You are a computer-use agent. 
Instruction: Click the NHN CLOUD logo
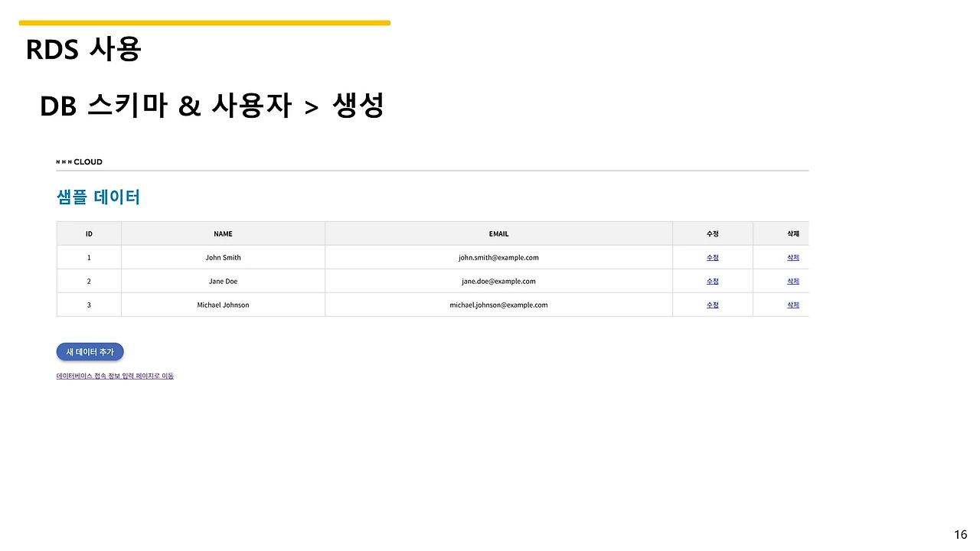pos(80,161)
